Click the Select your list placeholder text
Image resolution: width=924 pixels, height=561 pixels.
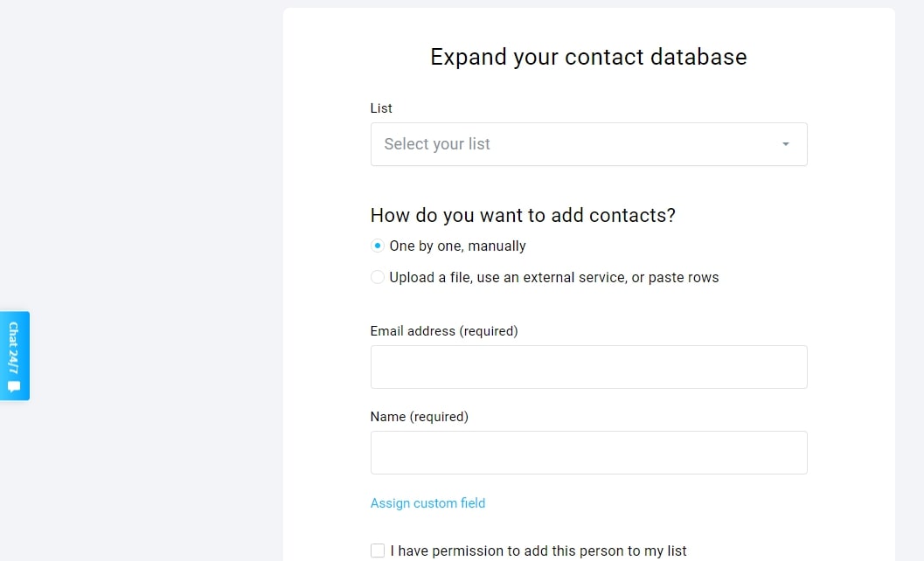(437, 144)
